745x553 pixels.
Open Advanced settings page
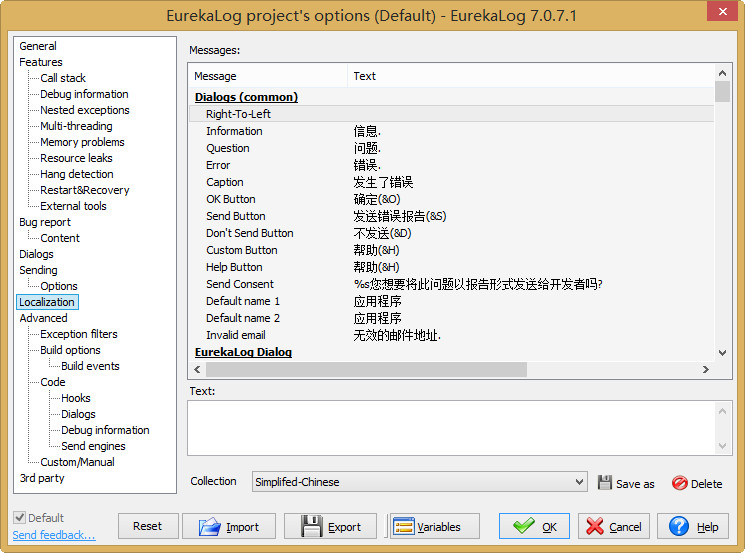pos(43,318)
